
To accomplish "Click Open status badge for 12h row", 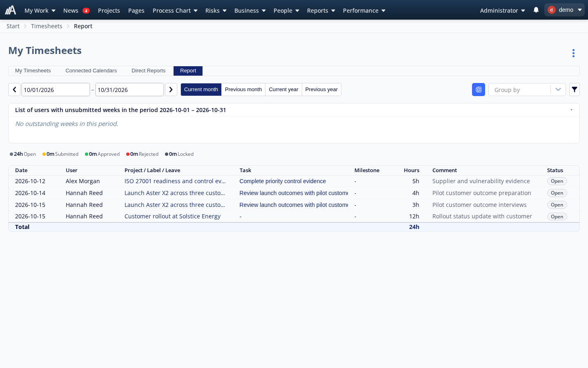I will 557,216.
